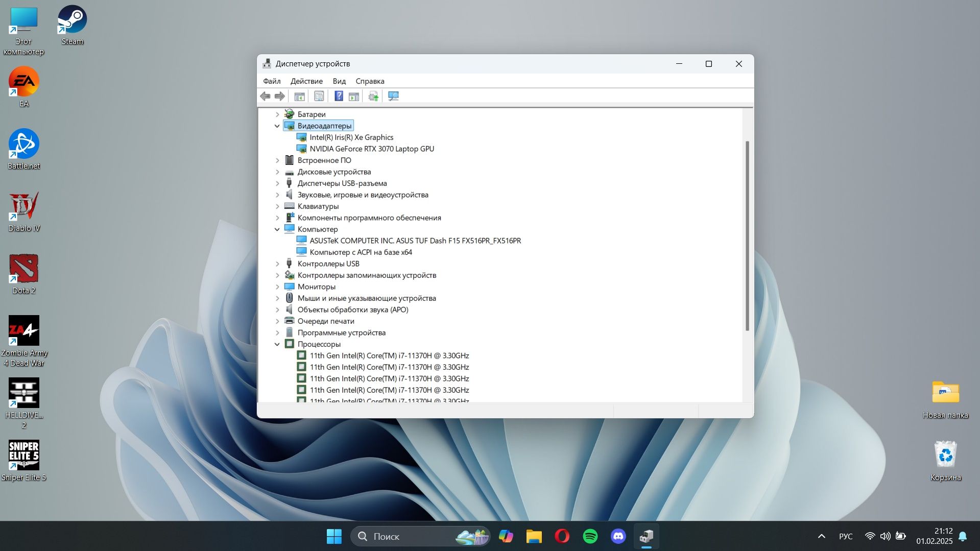
Task: Expand the Клавиатуры chevron
Action: click(x=277, y=206)
